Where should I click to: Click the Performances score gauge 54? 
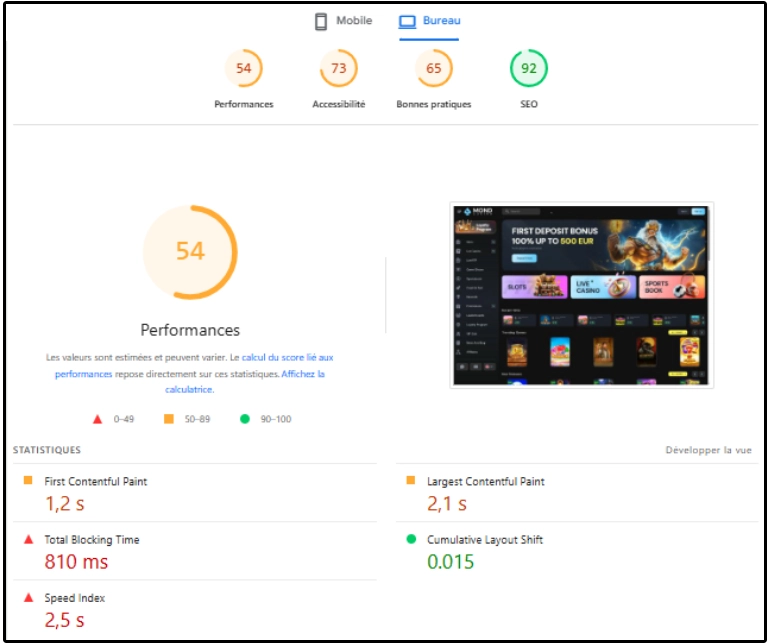pos(243,69)
